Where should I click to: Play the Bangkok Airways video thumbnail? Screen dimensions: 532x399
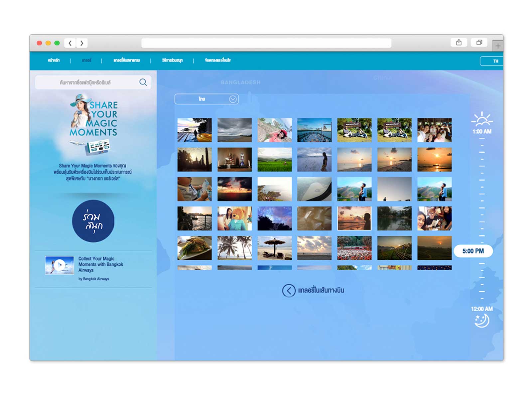60,265
